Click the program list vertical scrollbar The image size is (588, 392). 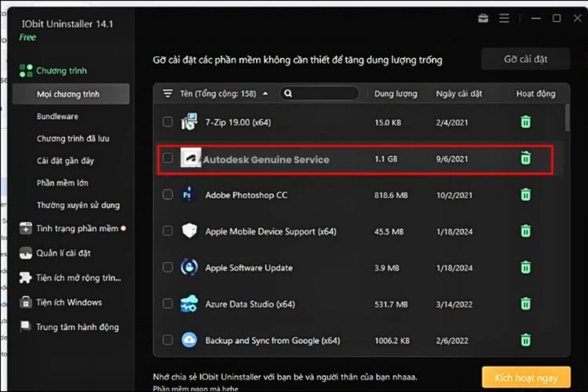567,118
